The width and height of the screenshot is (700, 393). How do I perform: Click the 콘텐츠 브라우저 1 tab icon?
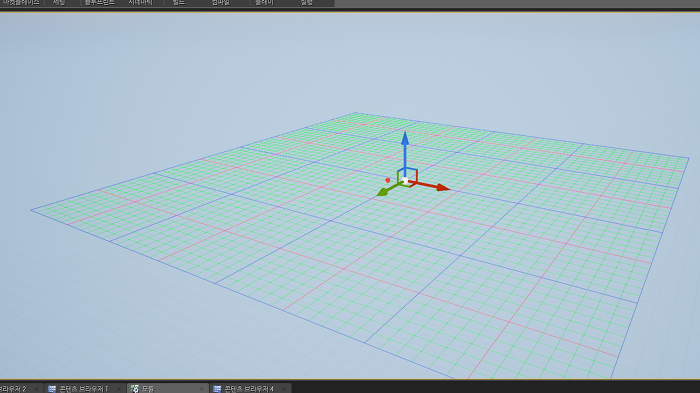(52, 389)
